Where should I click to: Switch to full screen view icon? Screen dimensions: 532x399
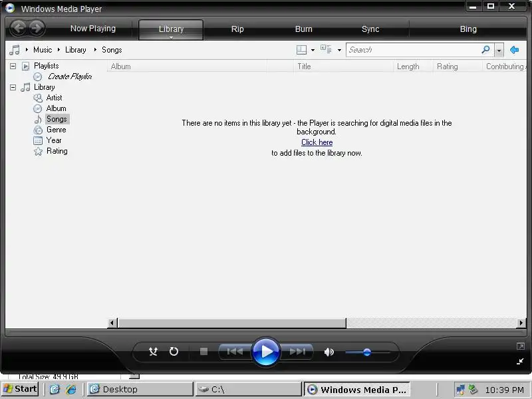pyautogui.click(x=521, y=346)
